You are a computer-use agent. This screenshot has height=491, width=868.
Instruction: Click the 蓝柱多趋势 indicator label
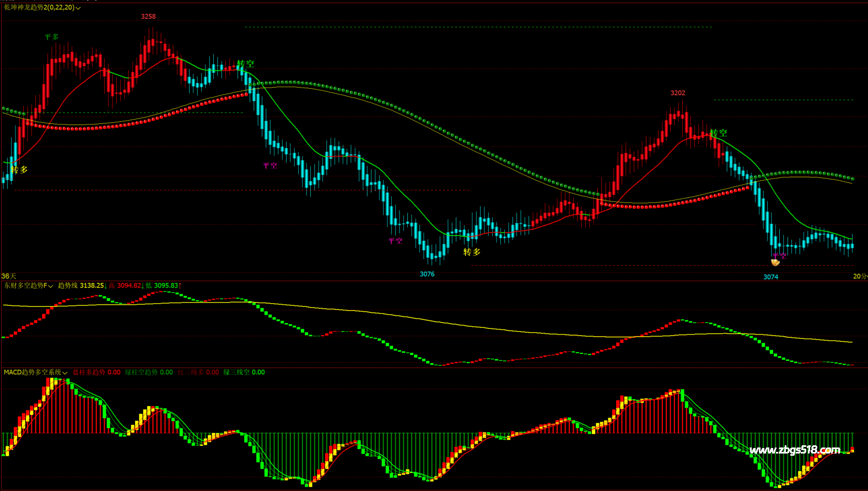(96, 373)
